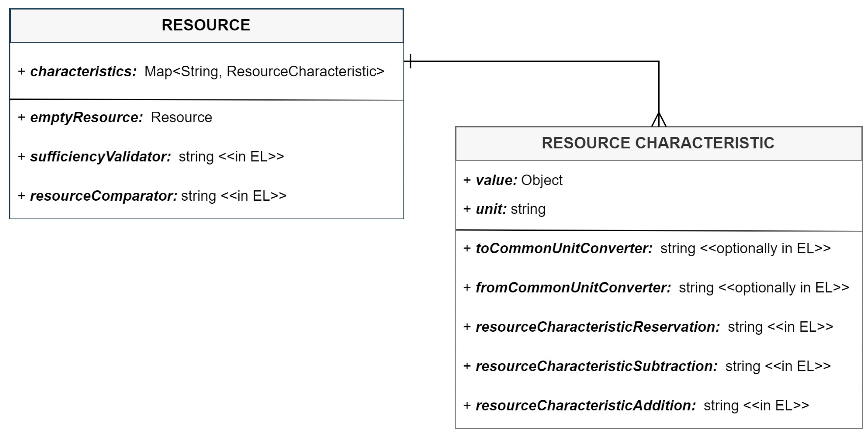
Task: Click the Map<String, ResourceCharacteristic> type text
Action: click(x=264, y=71)
